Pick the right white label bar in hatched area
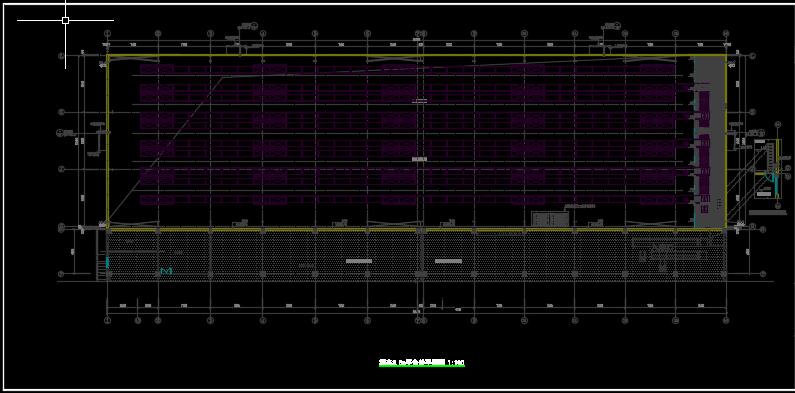Image resolution: width=795 pixels, height=393 pixels. point(448,261)
